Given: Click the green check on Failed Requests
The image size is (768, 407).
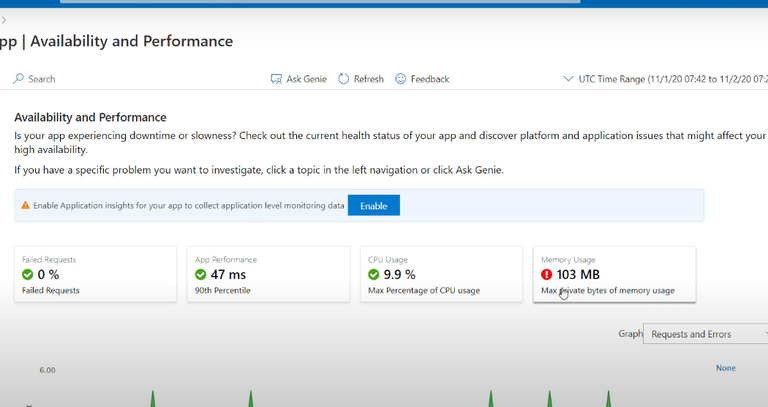Looking at the screenshot, I should pyautogui.click(x=28, y=274).
